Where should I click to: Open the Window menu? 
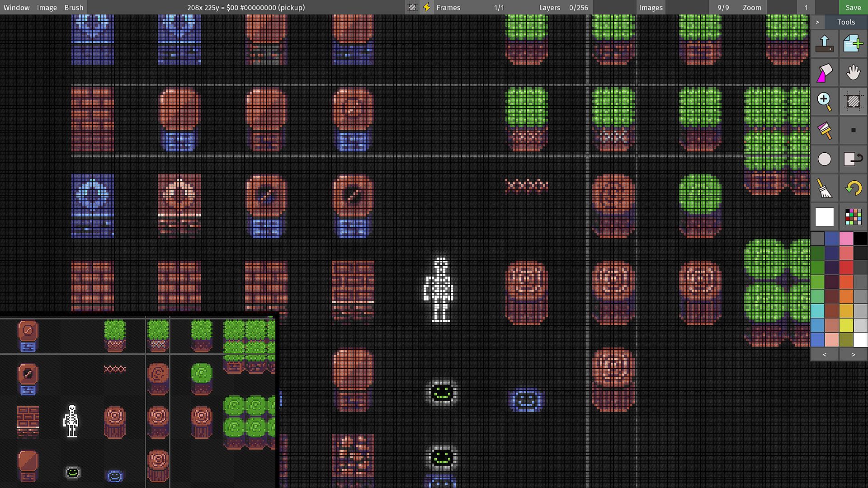coord(16,7)
